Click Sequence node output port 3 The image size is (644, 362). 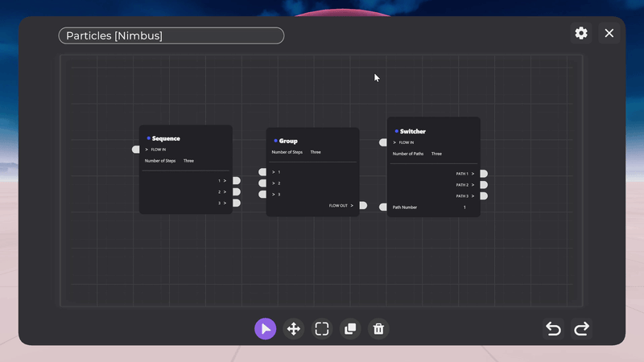[x=237, y=203]
